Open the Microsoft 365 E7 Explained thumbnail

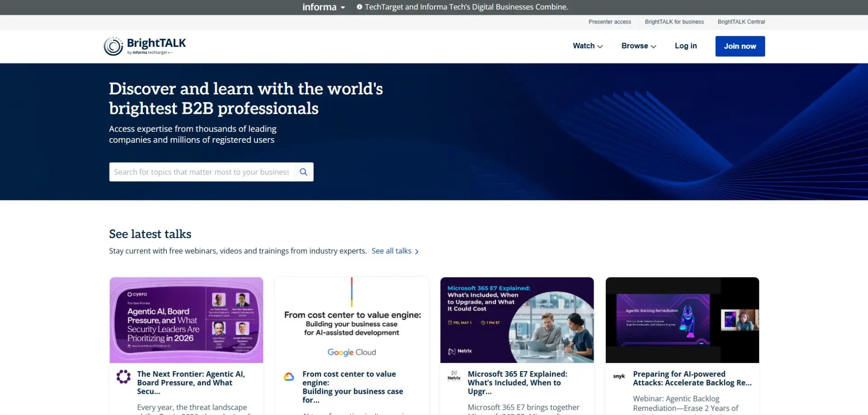[517, 320]
